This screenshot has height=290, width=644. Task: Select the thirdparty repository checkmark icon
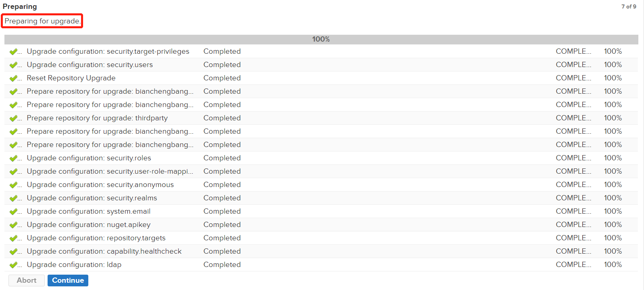13,118
